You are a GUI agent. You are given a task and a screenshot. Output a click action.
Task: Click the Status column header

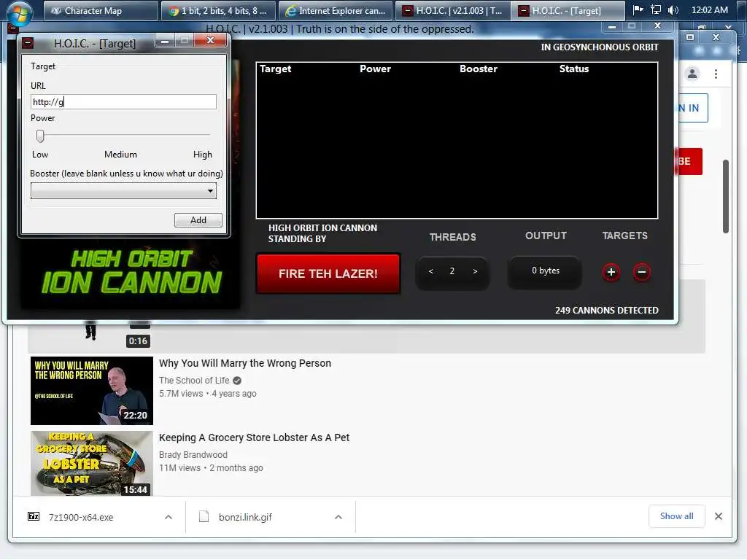[573, 69]
